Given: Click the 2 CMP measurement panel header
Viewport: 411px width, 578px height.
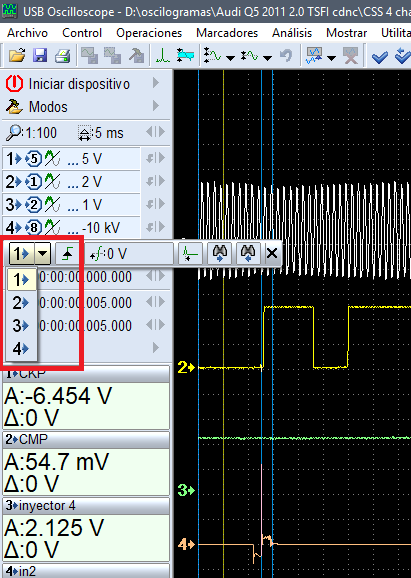Looking at the screenshot, I should [86, 439].
